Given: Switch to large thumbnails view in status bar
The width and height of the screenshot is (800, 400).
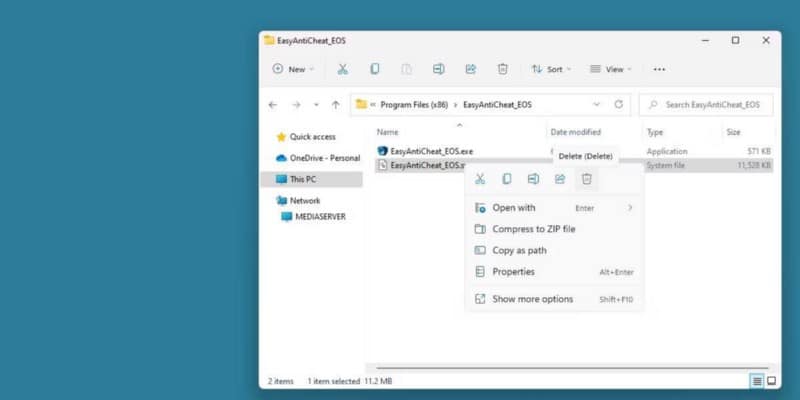Looking at the screenshot, I should pyautogui.click(x=771, y=381).
